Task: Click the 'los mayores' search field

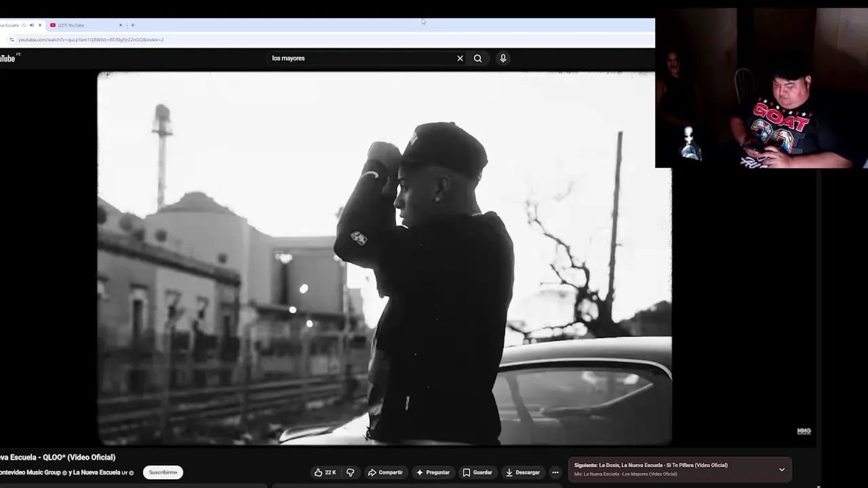Action: pos(363,58)
